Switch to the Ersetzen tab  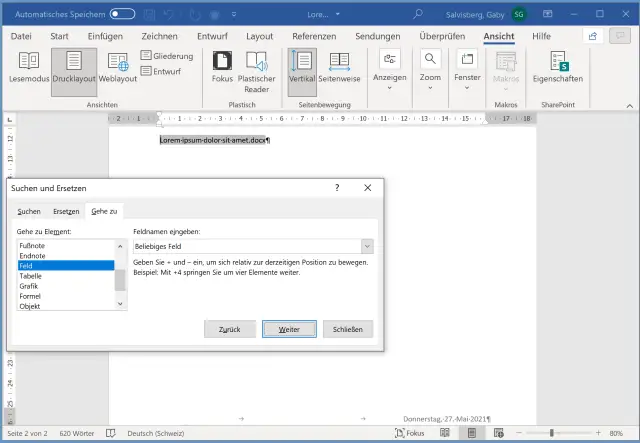pyautogui.click(x=66, y=211)
